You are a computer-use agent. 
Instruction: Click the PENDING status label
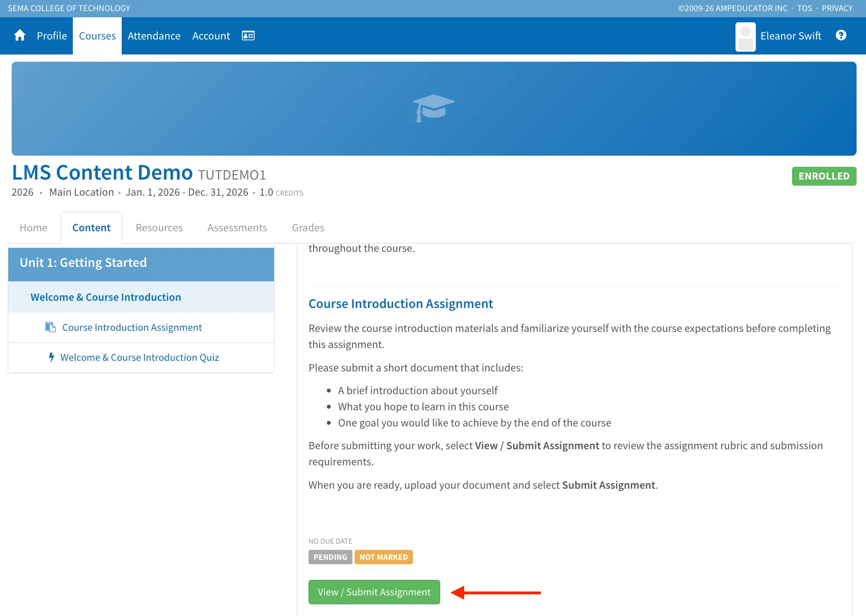click(x=330, y=557)
